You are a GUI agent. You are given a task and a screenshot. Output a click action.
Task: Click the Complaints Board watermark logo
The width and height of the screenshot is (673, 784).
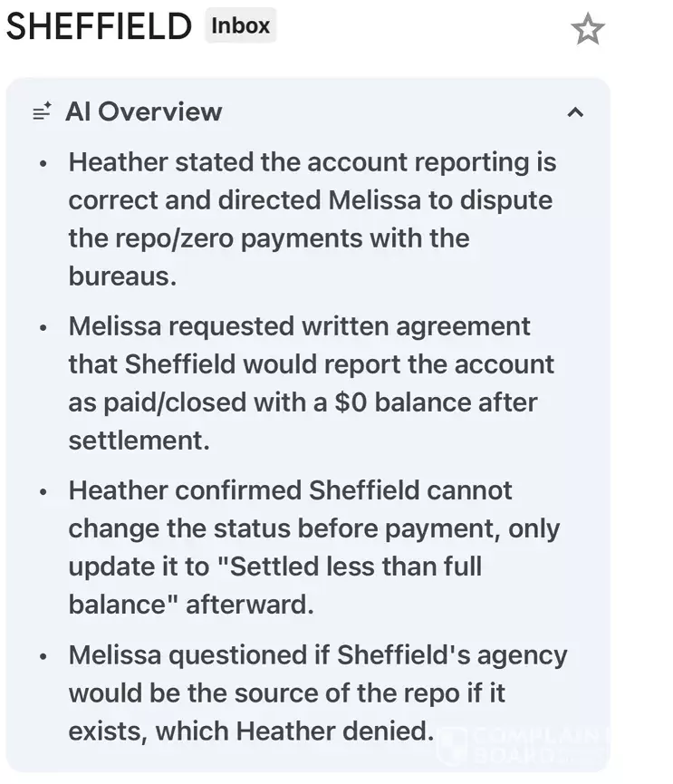coord(525,745)
